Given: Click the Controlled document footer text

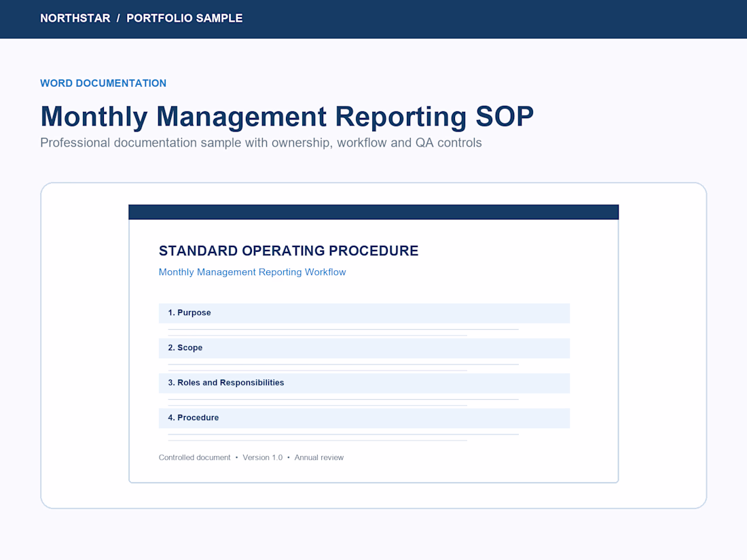Looking at the screenshot, I should pyautogui.click(x=194, y=458).
